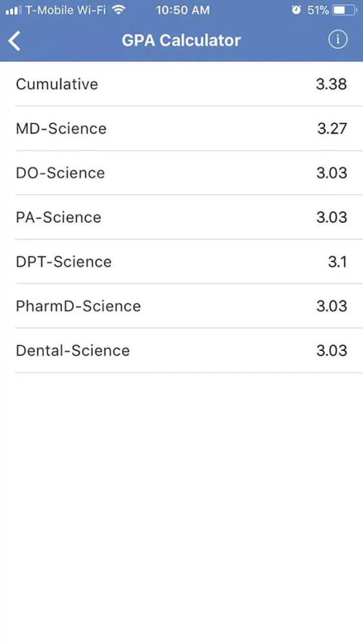Tap the 3.38 cumulative value
Image resolution: width=363 pixels, height=644 pixels.
[x=331, y=84]
